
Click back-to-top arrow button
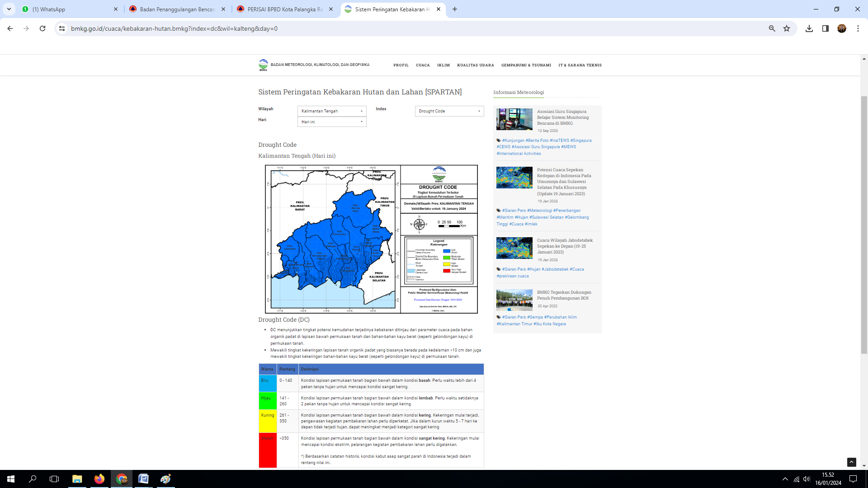coord(852,462)
